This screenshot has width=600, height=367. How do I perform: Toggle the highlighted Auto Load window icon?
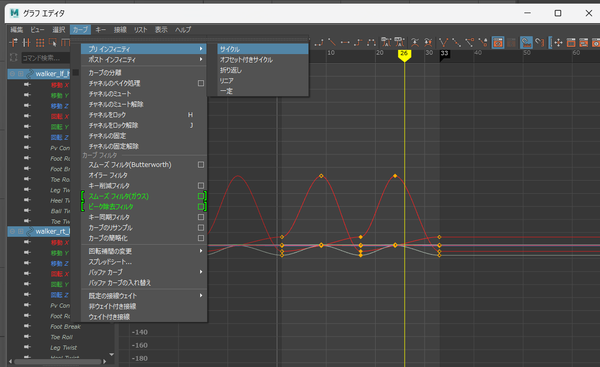498,42
